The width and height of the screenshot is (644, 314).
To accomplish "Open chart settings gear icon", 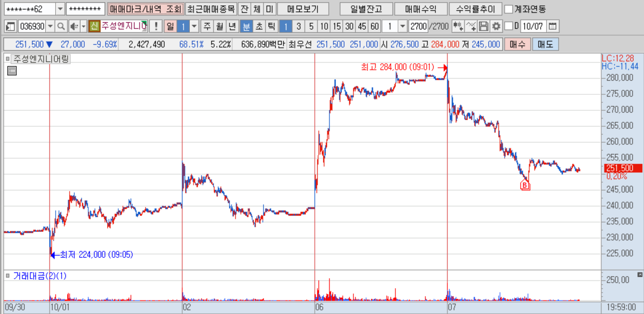I will point(496,26).
